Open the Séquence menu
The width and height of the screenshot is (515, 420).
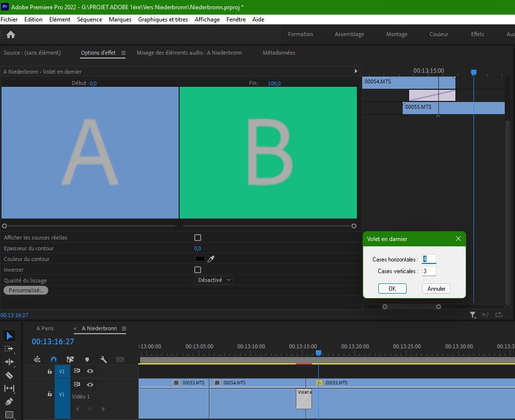(89, 20)
